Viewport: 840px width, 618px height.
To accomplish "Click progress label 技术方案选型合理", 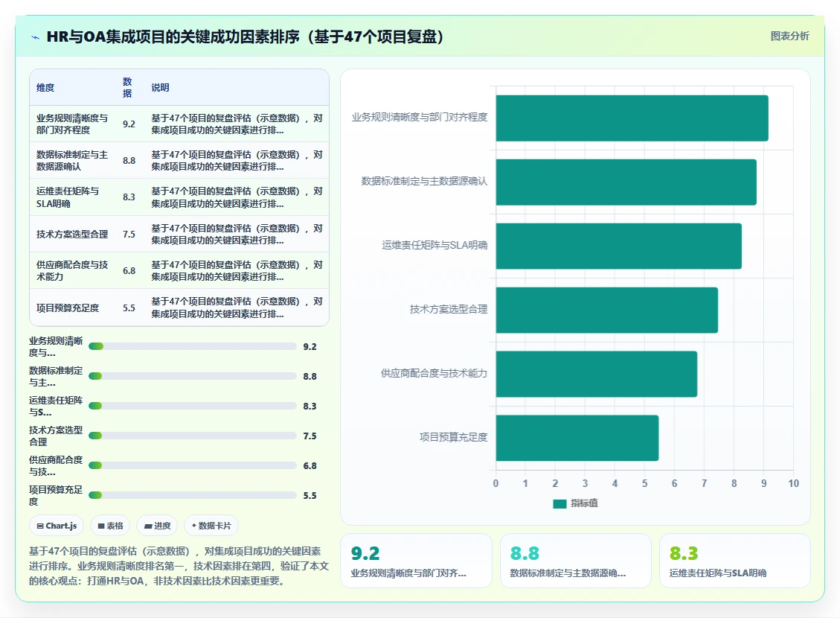I will (56, 436).
